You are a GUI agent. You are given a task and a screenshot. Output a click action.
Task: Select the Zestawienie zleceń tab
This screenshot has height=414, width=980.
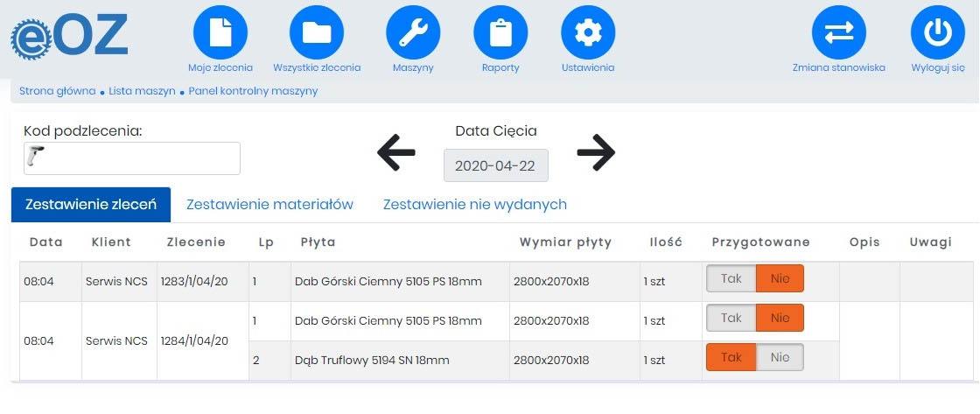[91, 205]
